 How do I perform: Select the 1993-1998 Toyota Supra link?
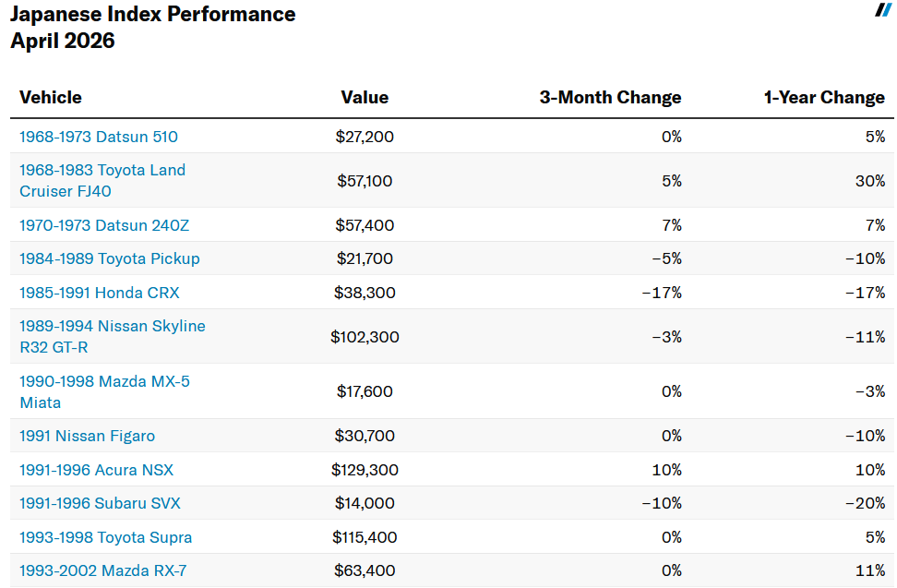(x=105, y=537)
